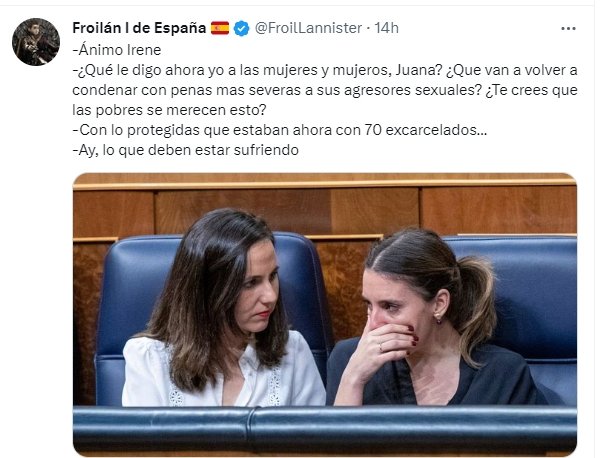Open the three-dot more options menu
Screen dimensions: 600x458
tap(568, 29)
